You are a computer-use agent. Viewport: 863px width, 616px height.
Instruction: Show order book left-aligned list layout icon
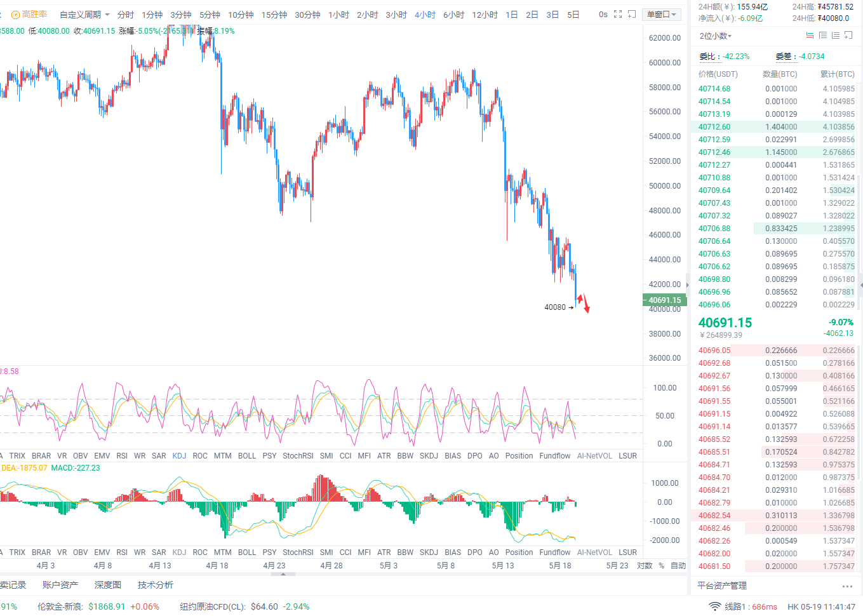(823, 36)
